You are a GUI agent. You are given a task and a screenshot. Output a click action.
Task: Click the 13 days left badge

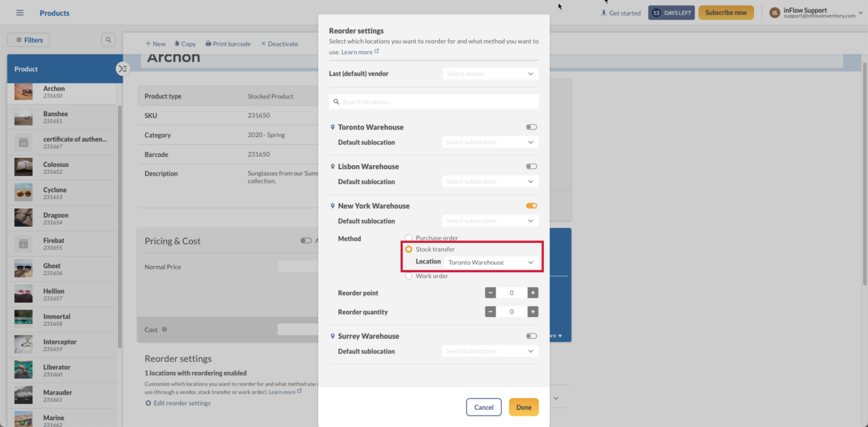[671, 13]
